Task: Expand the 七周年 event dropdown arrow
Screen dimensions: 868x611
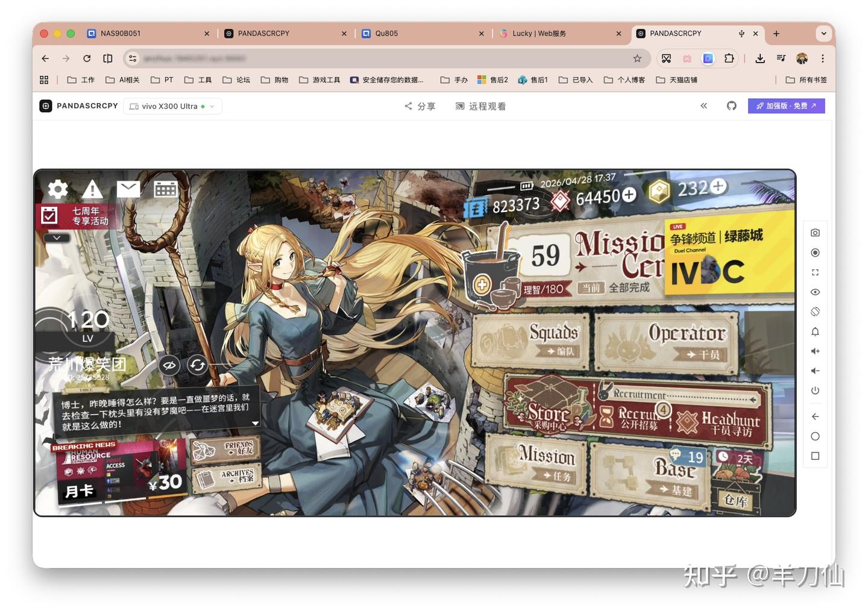Action: (57, 238)
